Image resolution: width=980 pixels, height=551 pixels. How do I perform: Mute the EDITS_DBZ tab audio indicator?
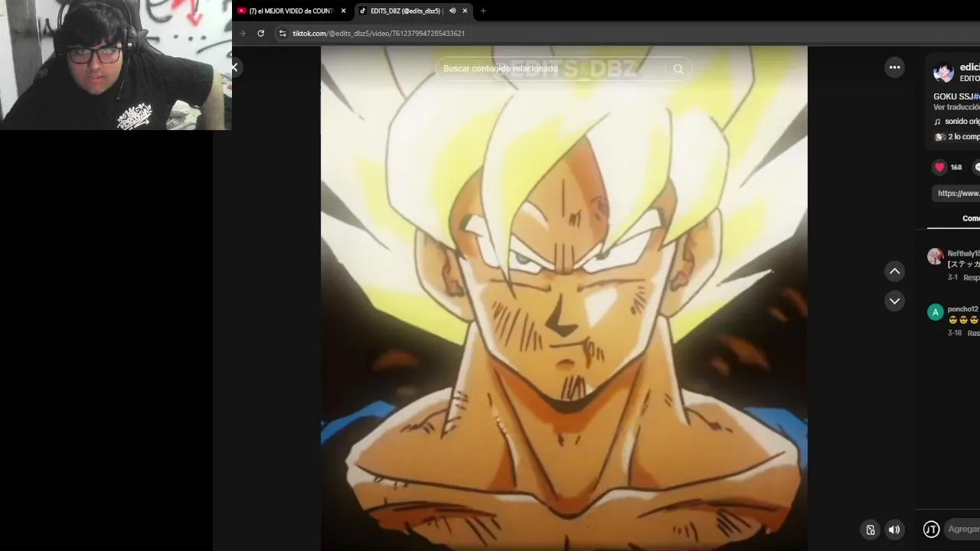pos(452,11)
